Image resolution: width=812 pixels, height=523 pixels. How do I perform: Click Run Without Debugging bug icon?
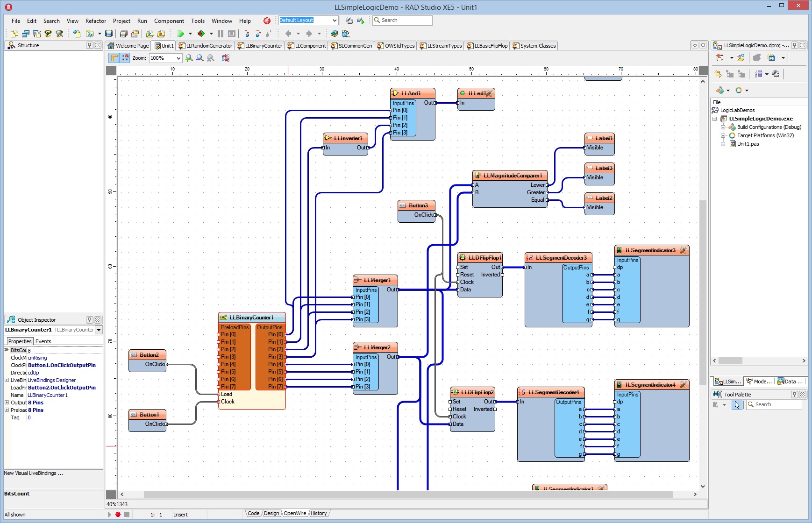pos(201,34)
